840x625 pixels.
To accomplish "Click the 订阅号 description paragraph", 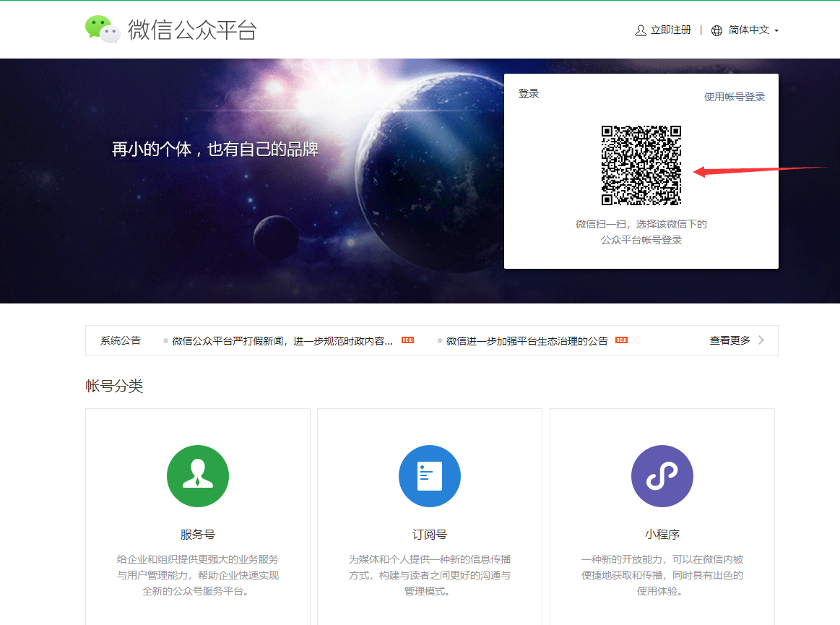I will coord(430,575).
